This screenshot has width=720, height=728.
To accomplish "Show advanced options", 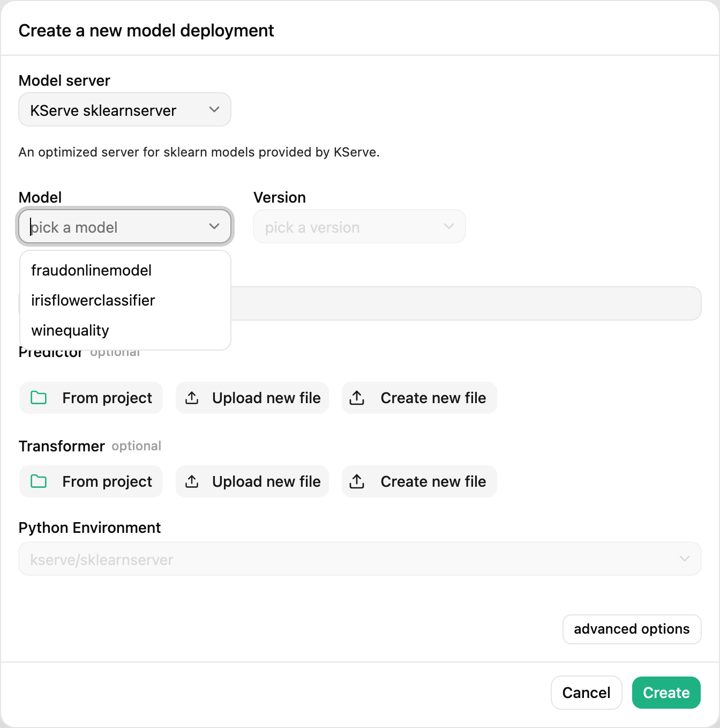I will click(x=632, y=629).
